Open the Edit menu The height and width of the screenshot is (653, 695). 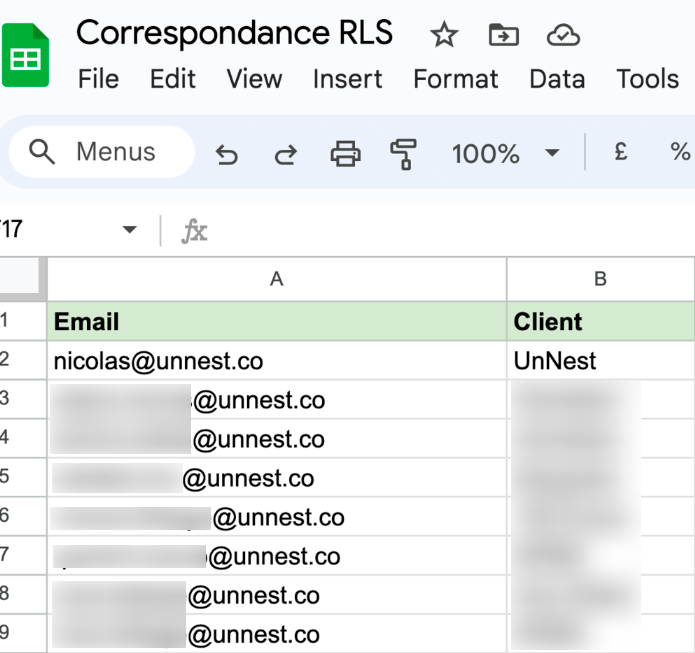(173, 79)
